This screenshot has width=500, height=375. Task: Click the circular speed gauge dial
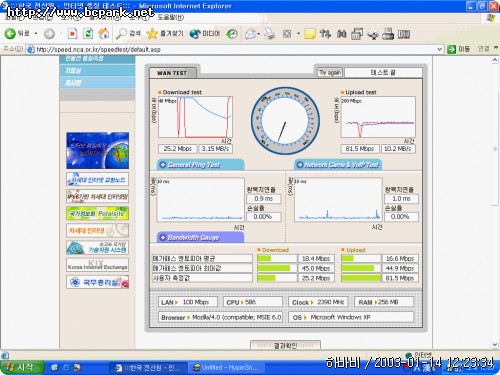click(285, 121)
